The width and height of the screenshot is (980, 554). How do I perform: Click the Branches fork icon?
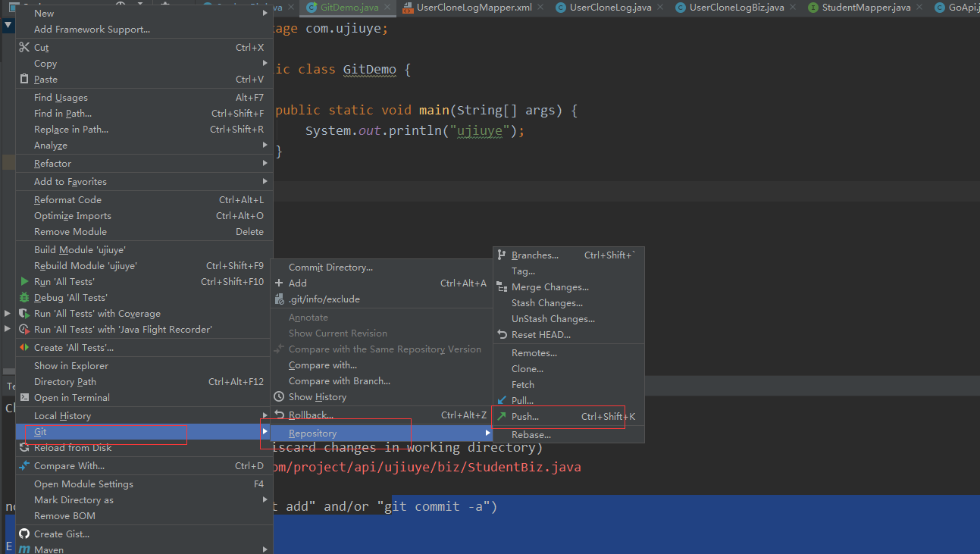(502, 255)
